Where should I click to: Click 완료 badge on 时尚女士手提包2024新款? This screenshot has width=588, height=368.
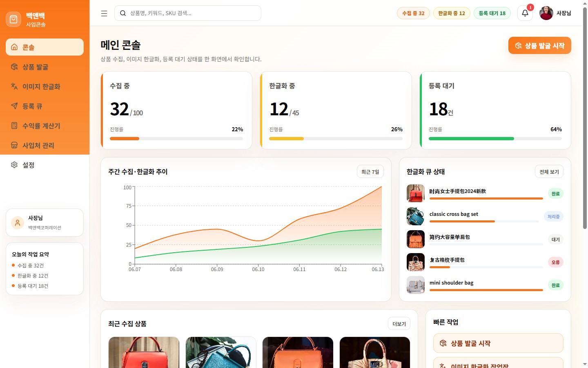click(555, 193)
